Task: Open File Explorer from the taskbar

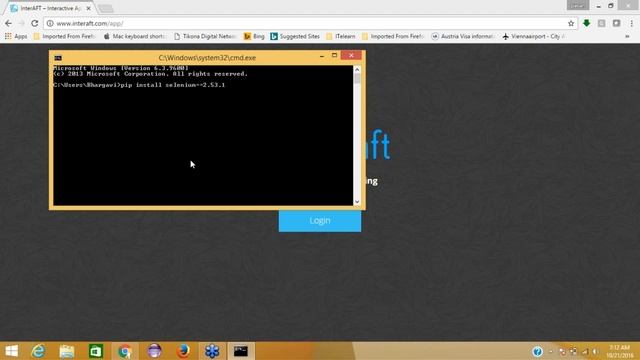Action: [67, 351]
